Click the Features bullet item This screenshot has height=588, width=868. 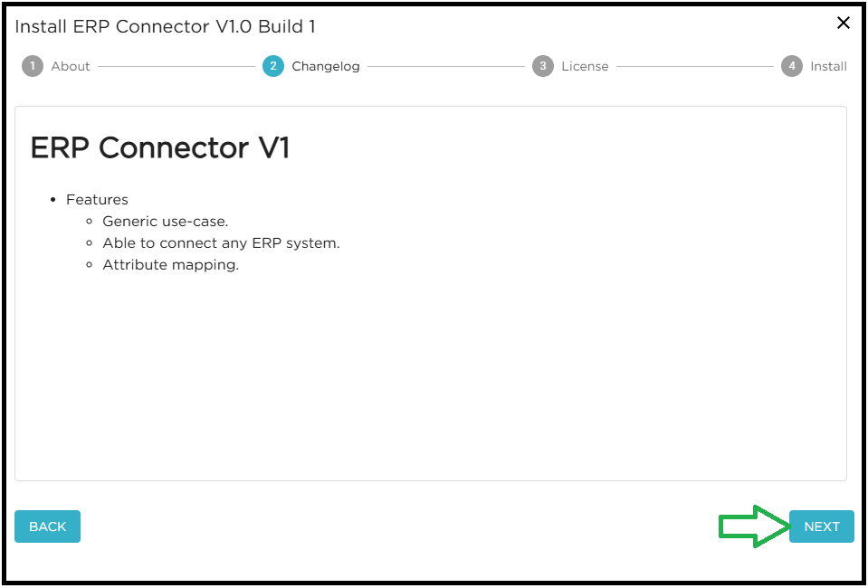click(x=97, y=200)
